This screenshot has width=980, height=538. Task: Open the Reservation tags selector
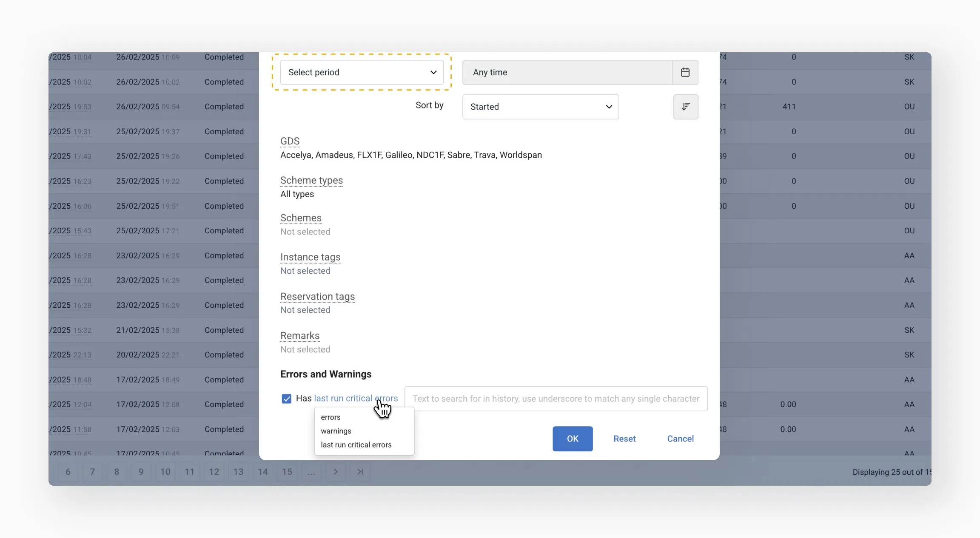click(x=317, y=297)
